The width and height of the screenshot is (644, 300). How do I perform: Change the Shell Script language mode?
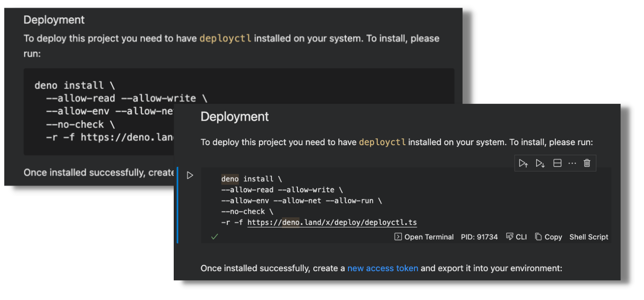click(x=589, y=237)
